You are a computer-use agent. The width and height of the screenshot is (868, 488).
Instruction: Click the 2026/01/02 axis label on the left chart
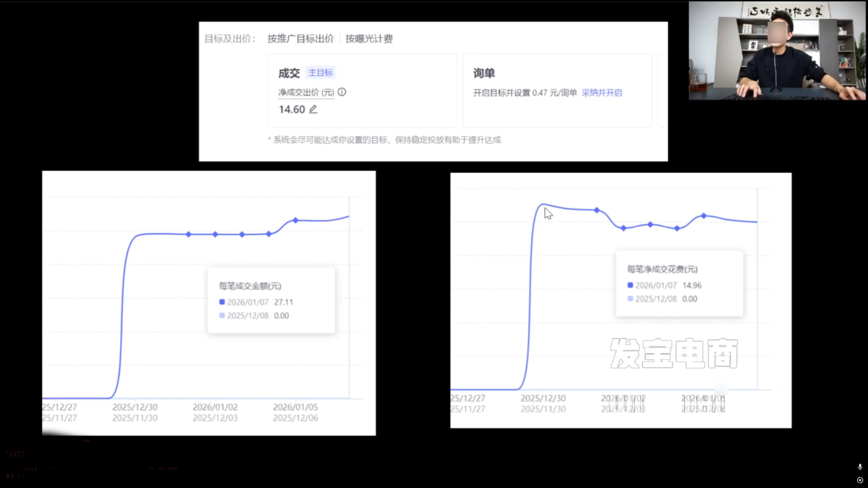(x=215, y=407)
